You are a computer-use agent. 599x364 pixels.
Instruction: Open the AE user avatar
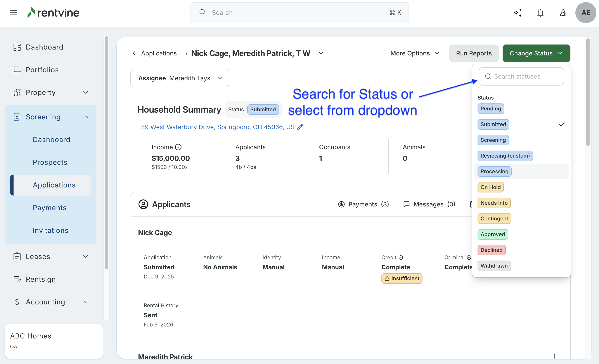[585, 13]
